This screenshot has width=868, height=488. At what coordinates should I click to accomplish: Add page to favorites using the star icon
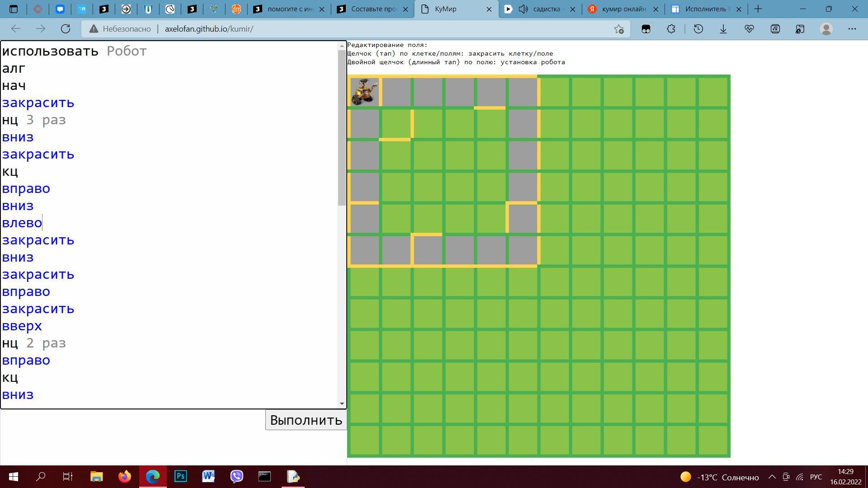pos(619,29)
